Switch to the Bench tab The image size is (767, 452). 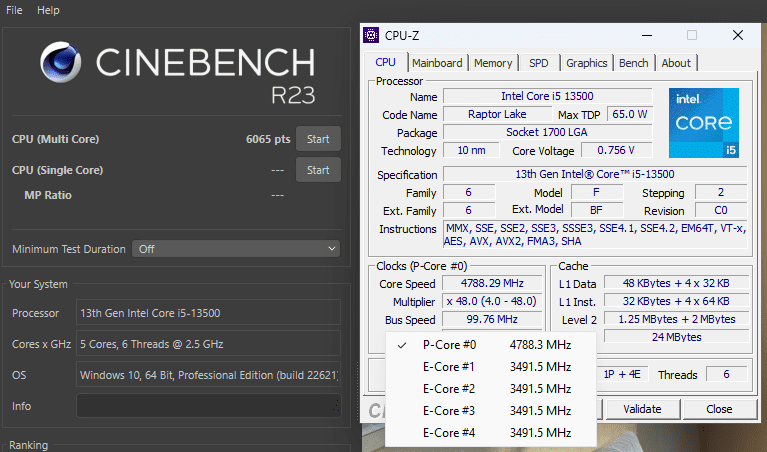pyautogui.click(x=633, y=63)
